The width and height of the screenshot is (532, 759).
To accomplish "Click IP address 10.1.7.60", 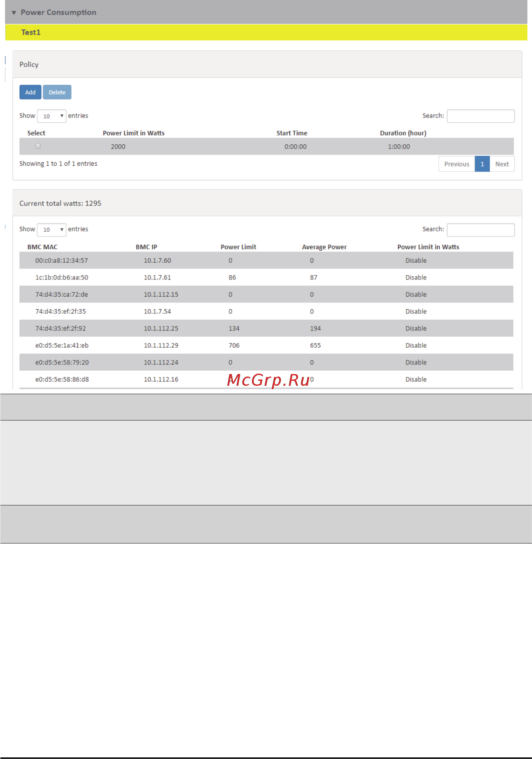I will tap(157, 260).
